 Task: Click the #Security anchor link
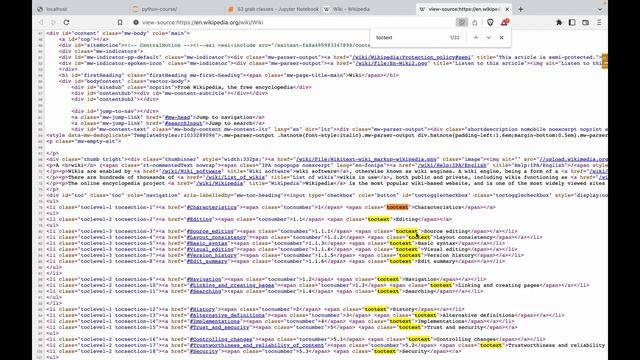click(x=204, y=351)
